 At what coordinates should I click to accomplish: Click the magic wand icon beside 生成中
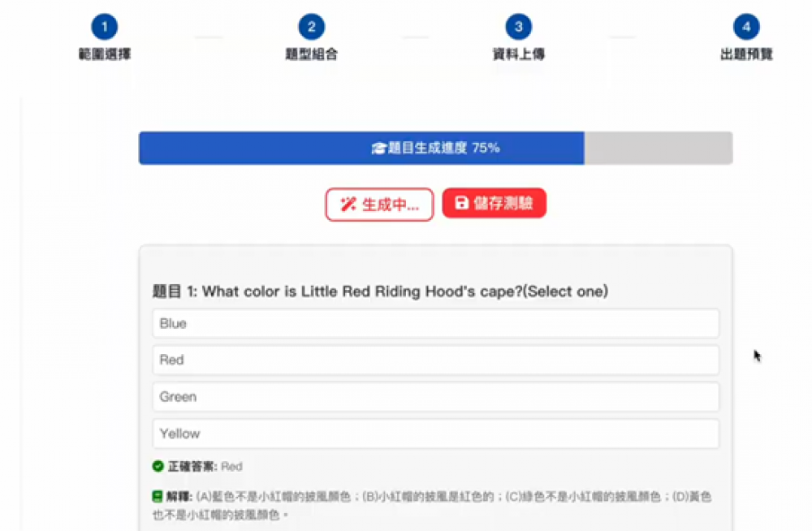click(x=348, y=205)
